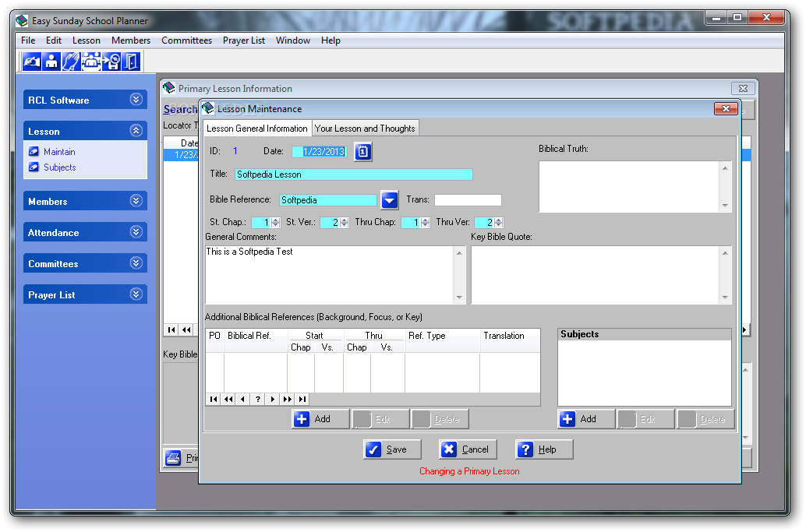Viewport: 806px width, 532px height.
Task: Open the Lesson menu
Action: [87, 41]
